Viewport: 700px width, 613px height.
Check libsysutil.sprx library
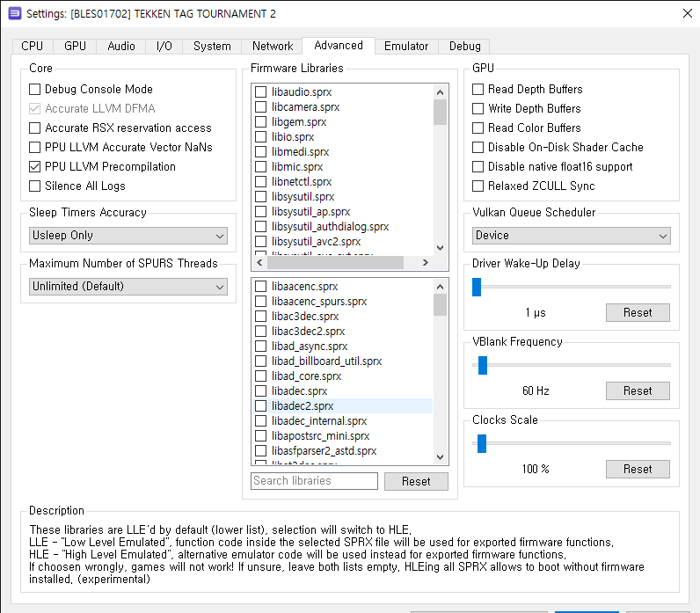tap(260, 197)
